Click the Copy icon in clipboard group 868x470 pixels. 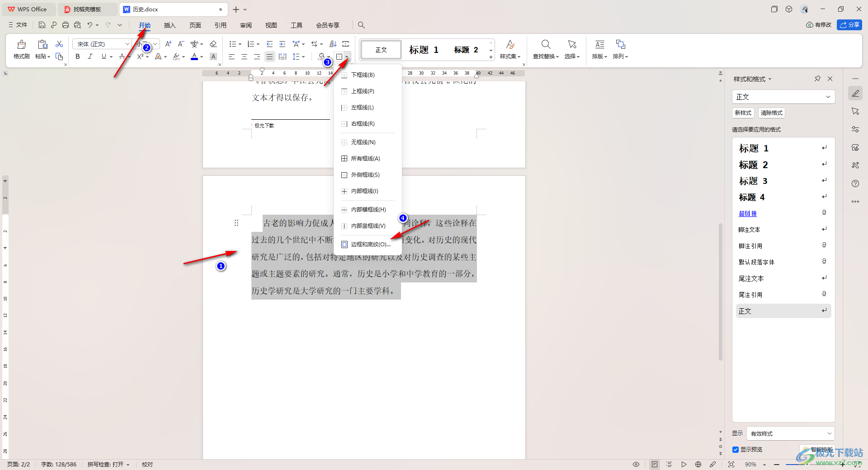click(x=59, y=56)
